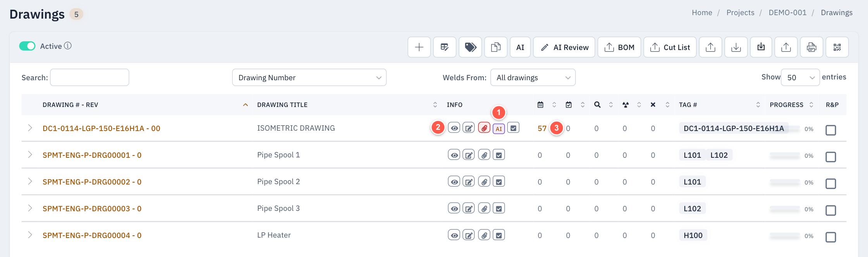The image size is (868, 257).
Task: Click the Cut List button
Action: tap(670, 47)
